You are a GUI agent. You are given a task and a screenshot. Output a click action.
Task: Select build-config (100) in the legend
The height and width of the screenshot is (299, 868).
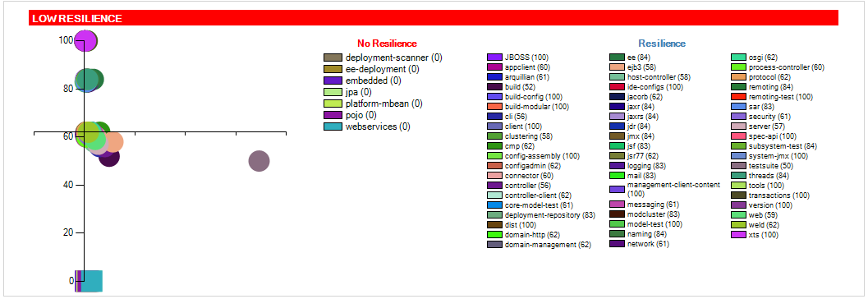click(524, 97)
